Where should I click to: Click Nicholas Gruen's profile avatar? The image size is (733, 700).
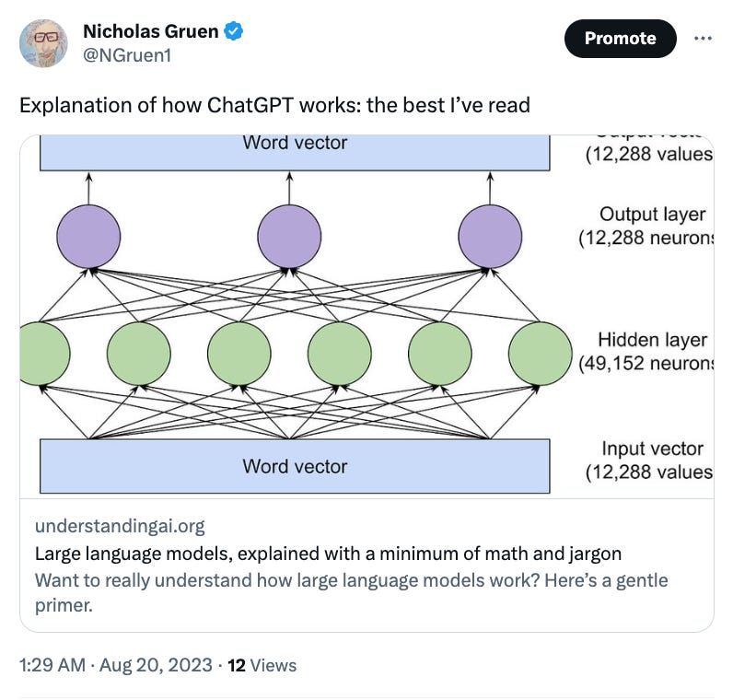[43, 43]
